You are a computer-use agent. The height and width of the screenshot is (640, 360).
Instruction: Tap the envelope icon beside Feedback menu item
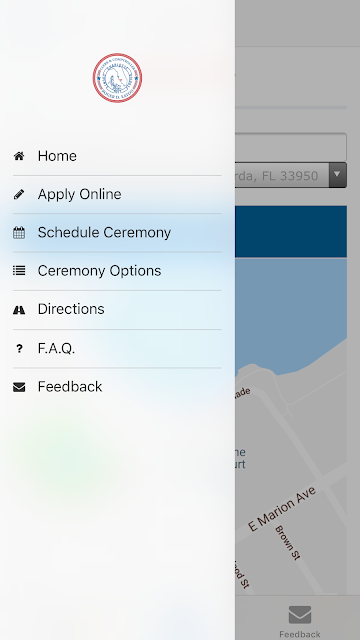(19, 387)
